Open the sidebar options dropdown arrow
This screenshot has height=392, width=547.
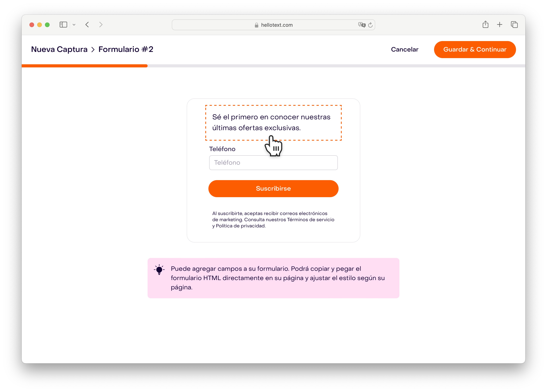pos(74,25)
